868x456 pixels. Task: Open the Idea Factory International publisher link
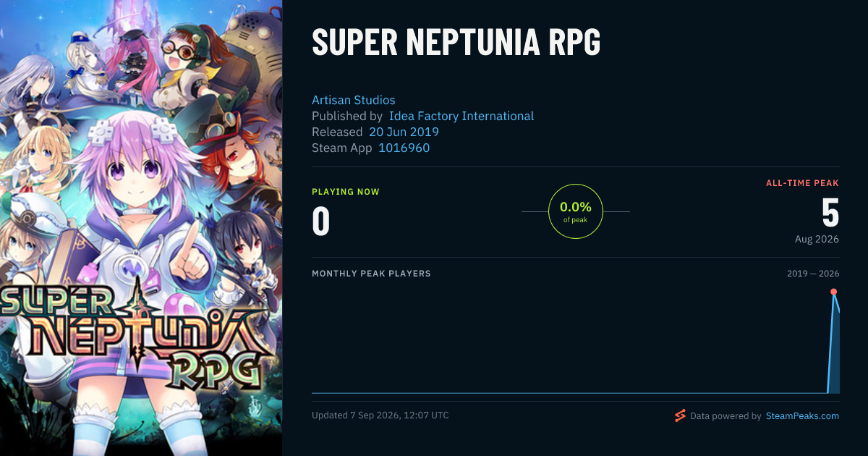[461, 116]
